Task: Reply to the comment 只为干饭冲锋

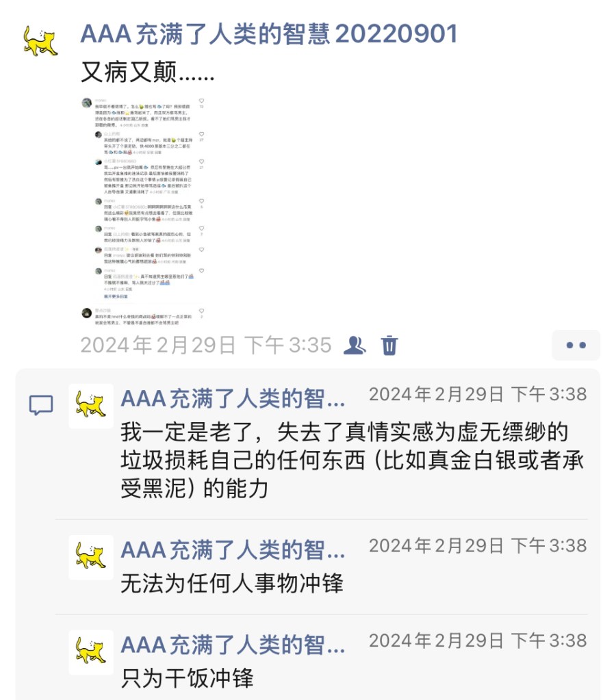Action: tap(187, 679)
